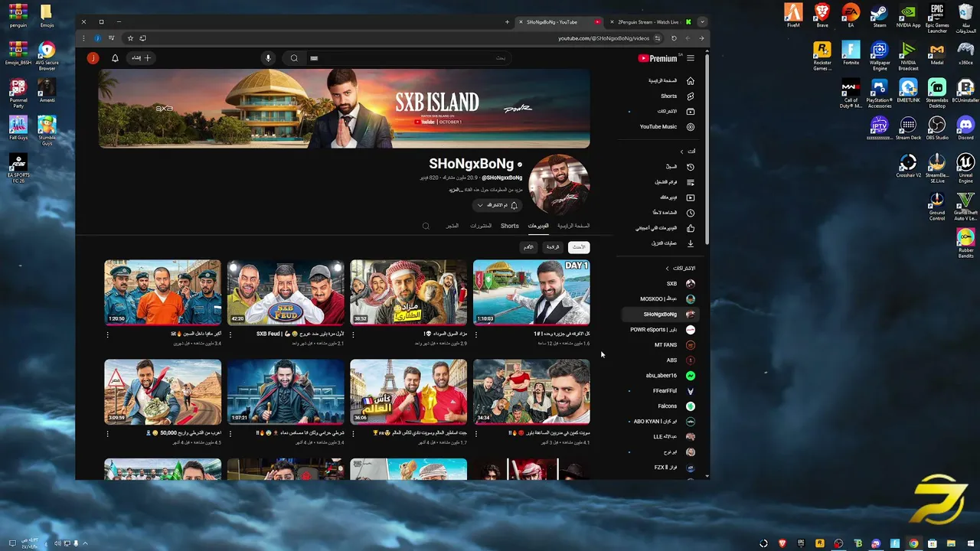Click the channel tab search magnifier icon

pyautogui.click(x=426, y=226)
